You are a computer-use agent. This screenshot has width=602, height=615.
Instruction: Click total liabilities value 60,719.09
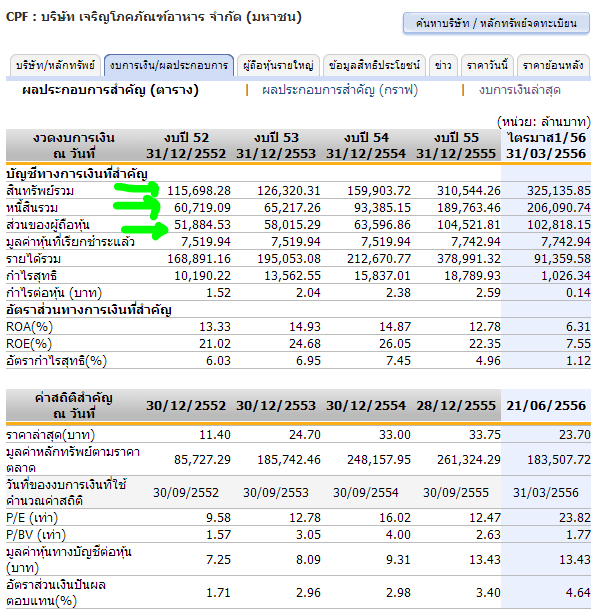point(202,207)
